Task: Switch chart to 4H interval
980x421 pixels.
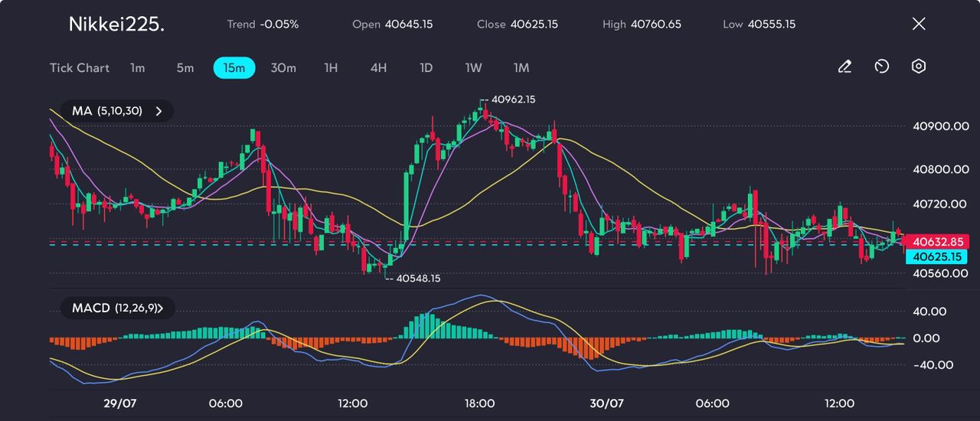Action: click(x=378, y=68)
